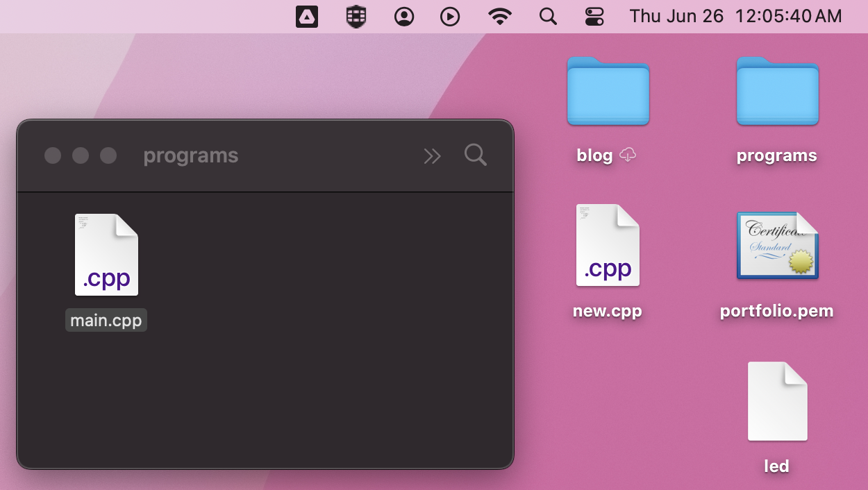The image size is (868, 490).
Task: Click the user account icon in the menu bar
Action: click(405, 16)
